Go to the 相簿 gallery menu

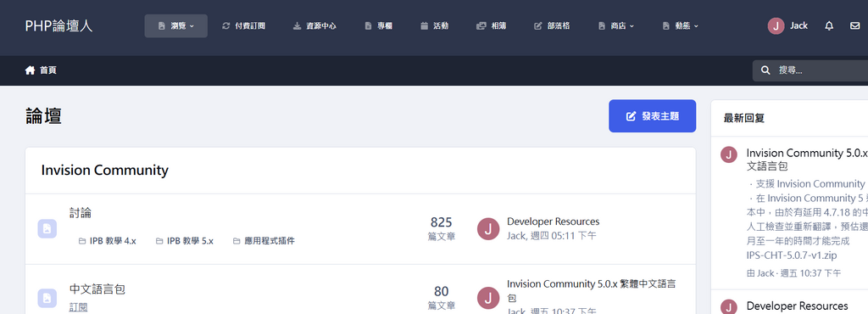point(491,26)
